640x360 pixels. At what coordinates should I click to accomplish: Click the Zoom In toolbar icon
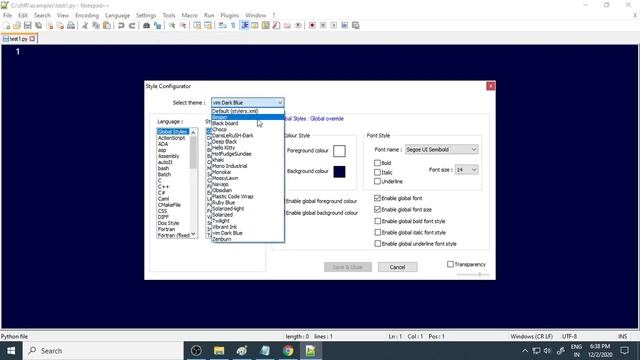click(172, 25)
